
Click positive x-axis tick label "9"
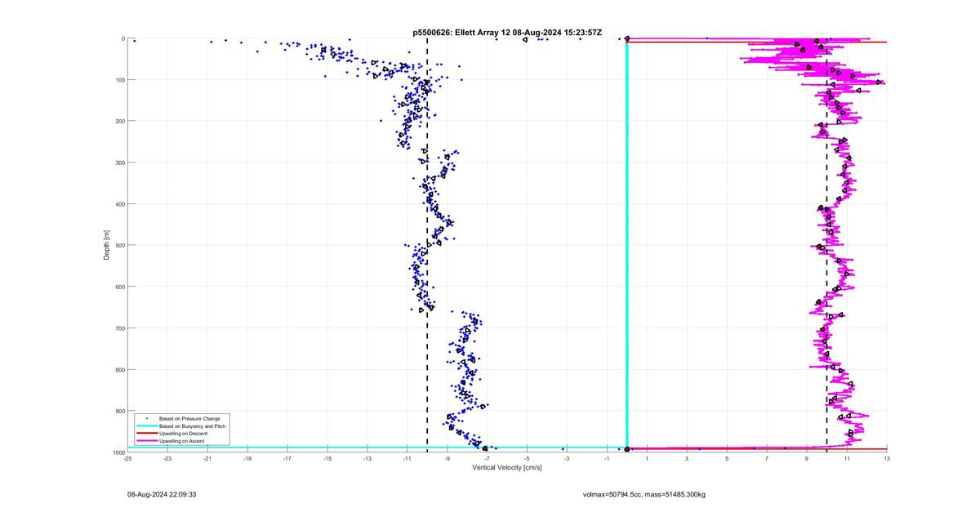(807, 458)
